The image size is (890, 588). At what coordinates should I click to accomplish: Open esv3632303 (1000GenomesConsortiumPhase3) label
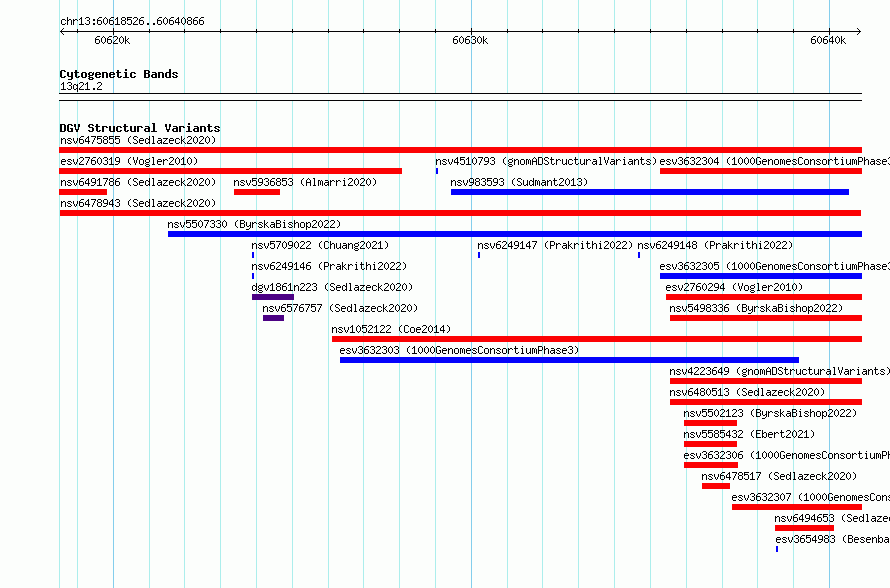[459, 350]
